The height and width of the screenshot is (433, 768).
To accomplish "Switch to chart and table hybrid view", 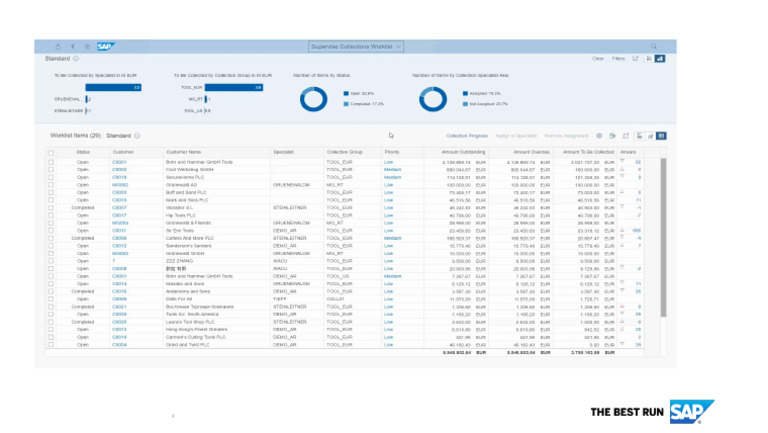I will 639,136.
